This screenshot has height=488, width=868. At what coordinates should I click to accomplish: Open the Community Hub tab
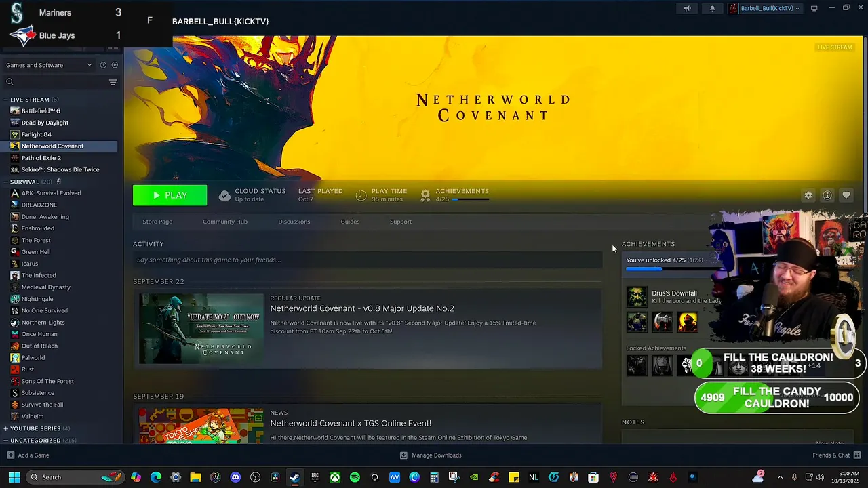coord(225,222)
